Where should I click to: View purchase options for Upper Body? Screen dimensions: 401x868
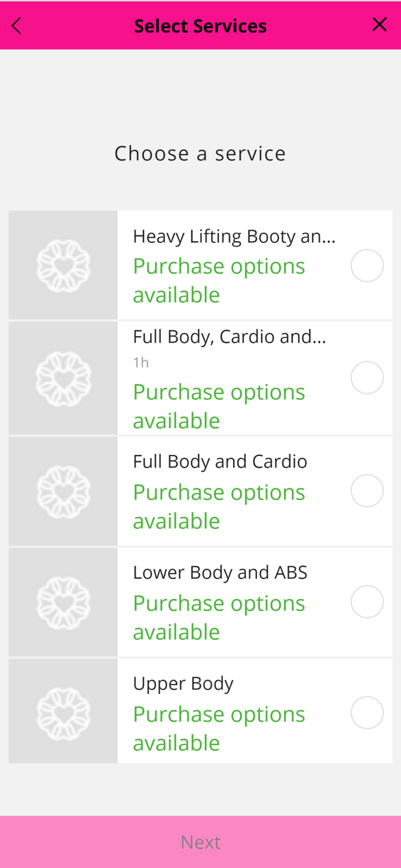(x=219, y=728)
